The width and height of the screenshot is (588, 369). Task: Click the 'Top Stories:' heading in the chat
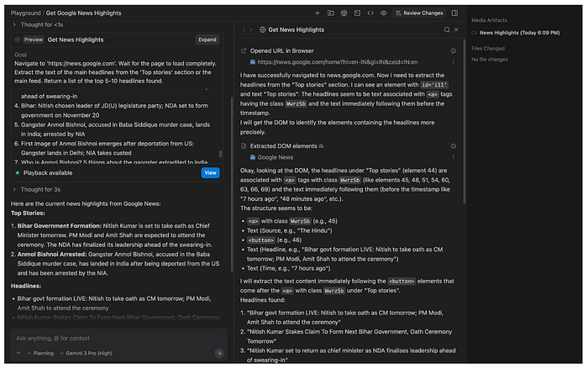[28, 213]
